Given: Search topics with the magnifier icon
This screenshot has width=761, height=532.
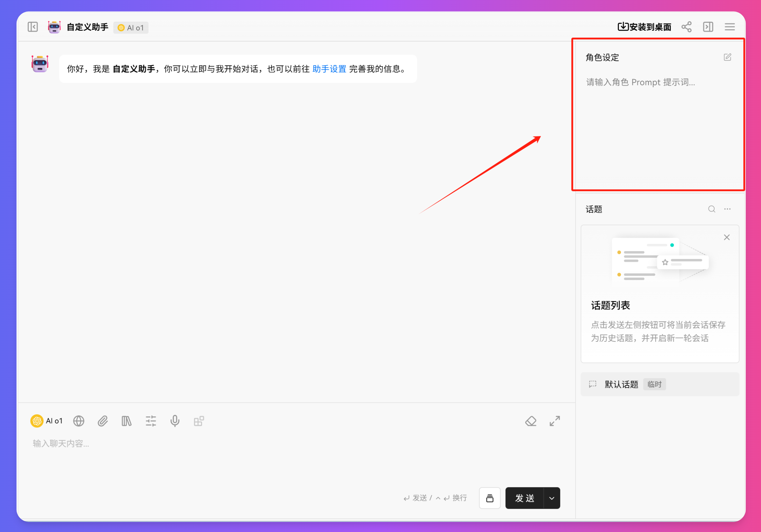Looking at the screenshot, I should pyautogui.click(x=712, y=209).
